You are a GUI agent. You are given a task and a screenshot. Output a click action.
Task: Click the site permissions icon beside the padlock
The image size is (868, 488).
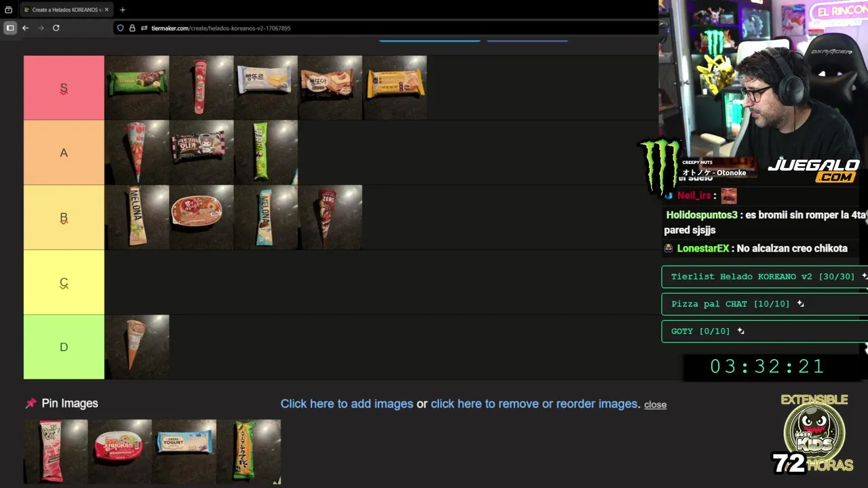(x=144, y=28)
